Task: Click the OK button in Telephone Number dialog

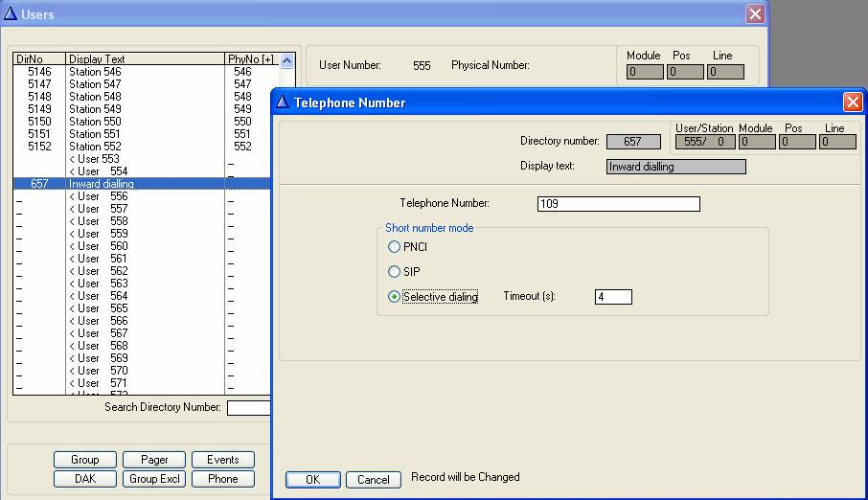Action: click(x=312, y=480)
